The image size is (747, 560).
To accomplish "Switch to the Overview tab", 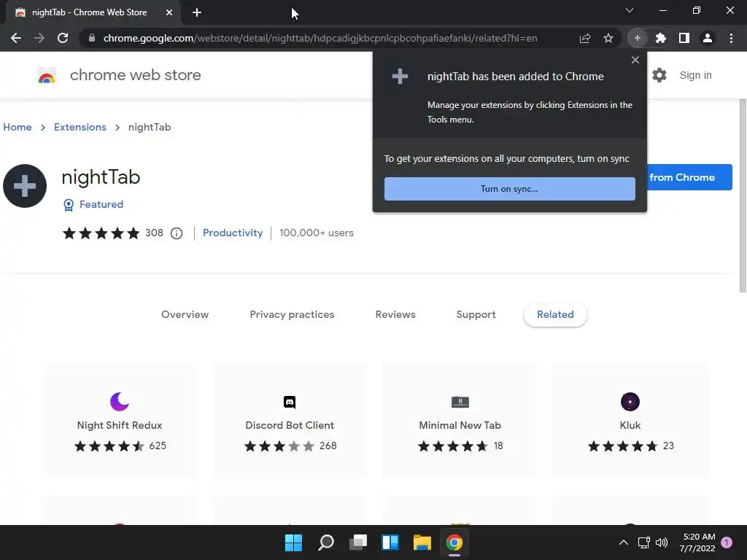I will click(x=185, y=314).
